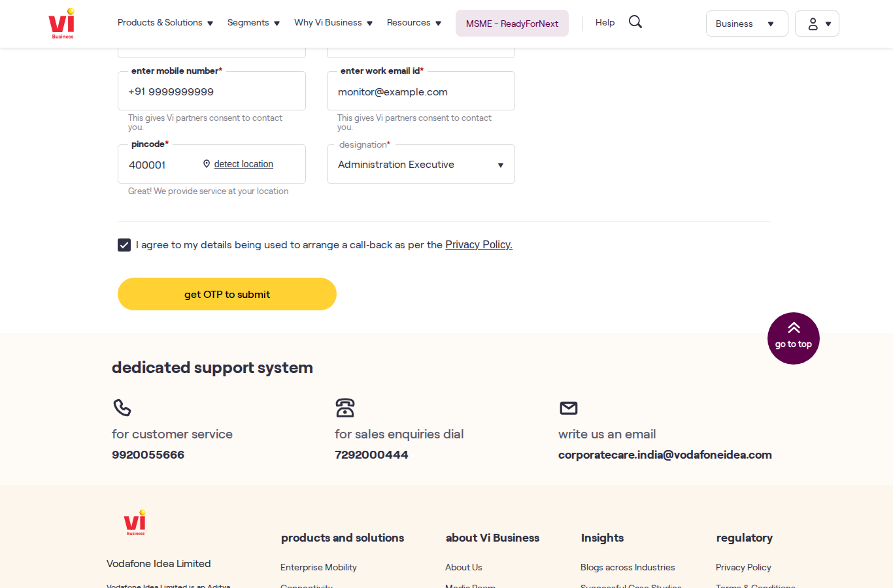This screenshot has height=588, width=893.
Task: Open About Us footer link
Action: pos(463,567)
